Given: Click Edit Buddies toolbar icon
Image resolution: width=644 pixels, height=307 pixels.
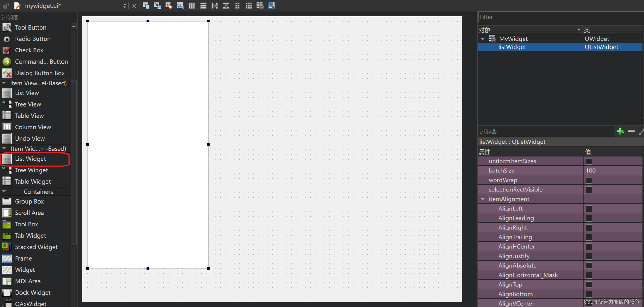Looking at the screenshot, I should pos(169,6).
